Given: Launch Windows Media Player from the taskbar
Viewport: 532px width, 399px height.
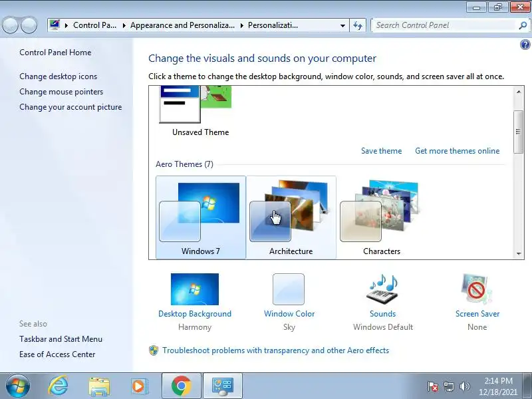Looking at the screenshot, I should point(140,386).
